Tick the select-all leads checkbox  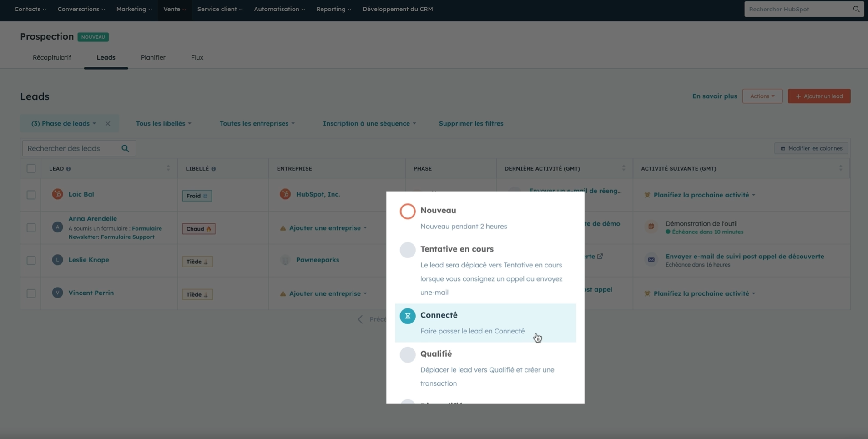pos(31,169)
